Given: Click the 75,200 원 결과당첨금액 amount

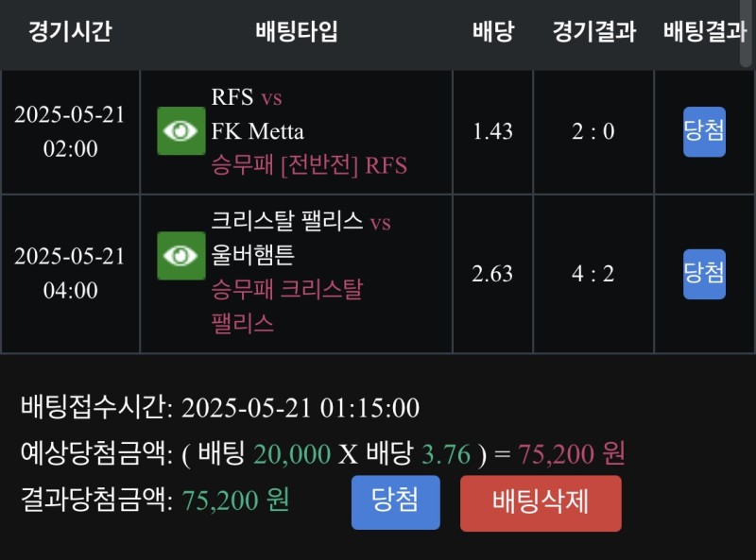Looking at the screenshot, I should (235, 500).
